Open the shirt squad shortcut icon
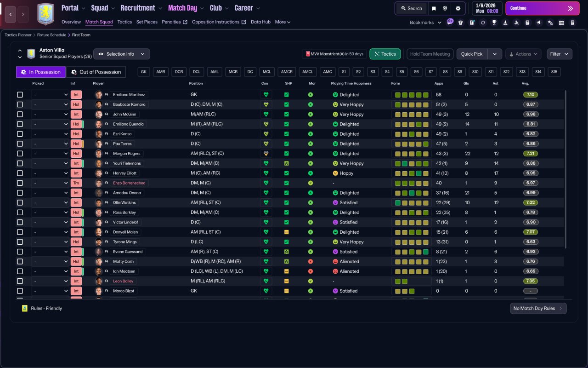This screenshot has width=588, height=368. (460, 22)
